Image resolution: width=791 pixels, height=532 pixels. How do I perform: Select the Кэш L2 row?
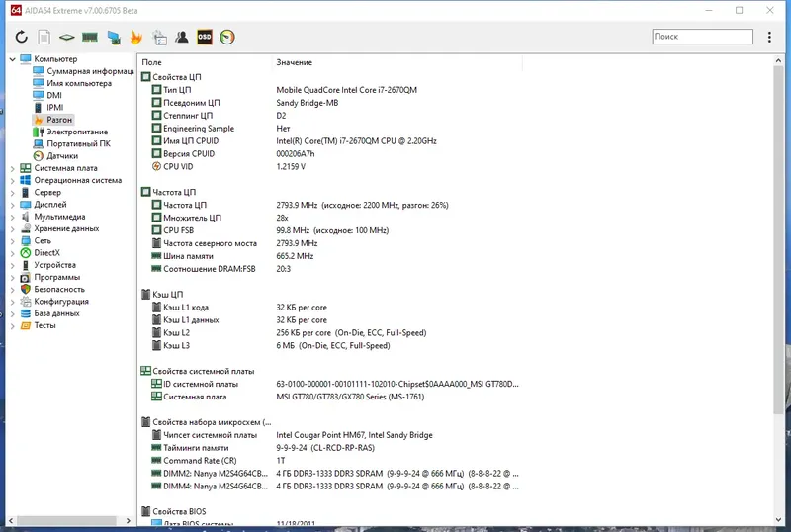coord(333,332)
